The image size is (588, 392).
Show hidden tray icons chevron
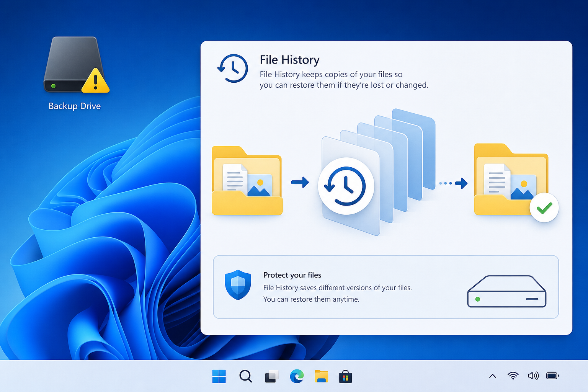tap(493, 376)
